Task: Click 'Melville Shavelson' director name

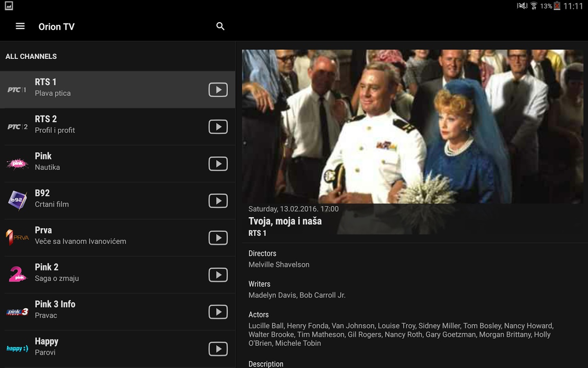Action: (279, 264)
